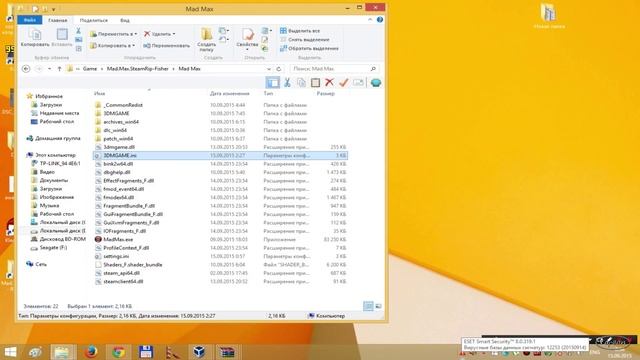The image size is (640, 360).
Task: Click the email toolbar icon beside the checkmark
Action: coord(358,82)
